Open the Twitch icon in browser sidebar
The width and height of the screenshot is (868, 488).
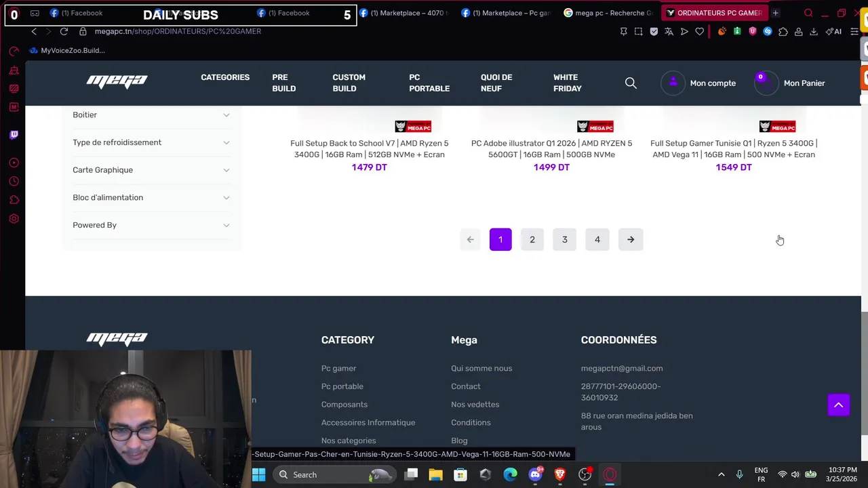click(14, 134)
